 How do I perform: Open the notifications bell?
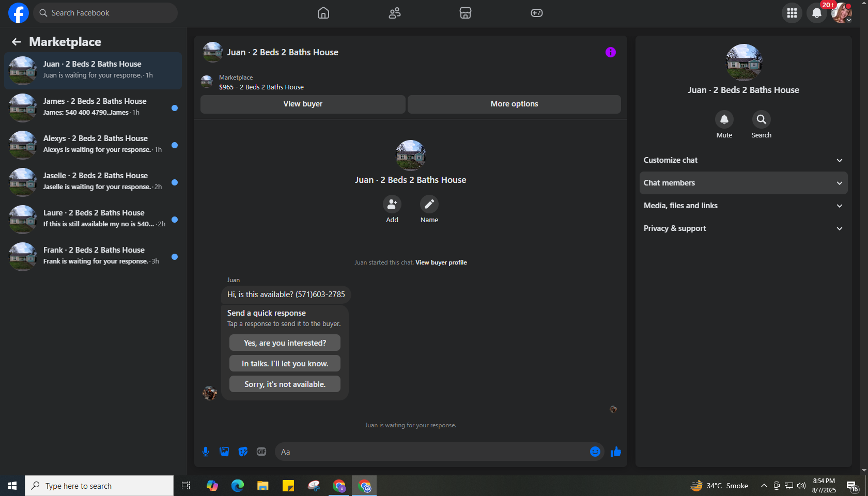pos(817,13)
